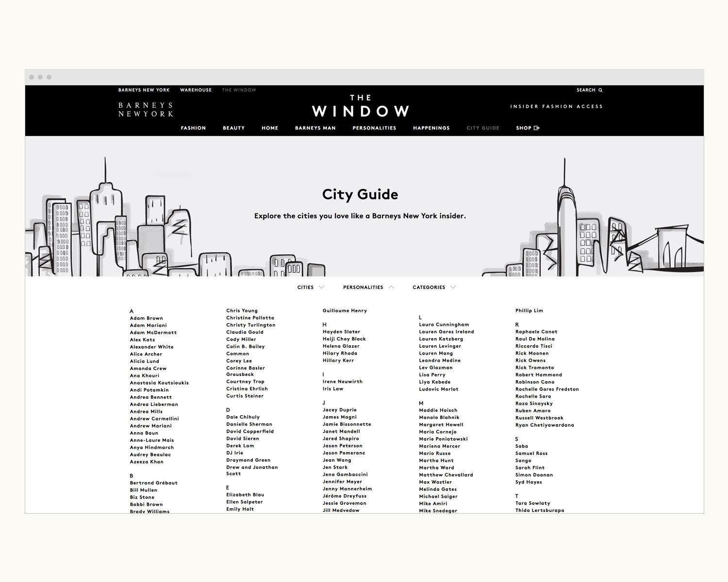Select Derek Lam in the list
The width and height of the screenshot is (728, 582).
240,446
